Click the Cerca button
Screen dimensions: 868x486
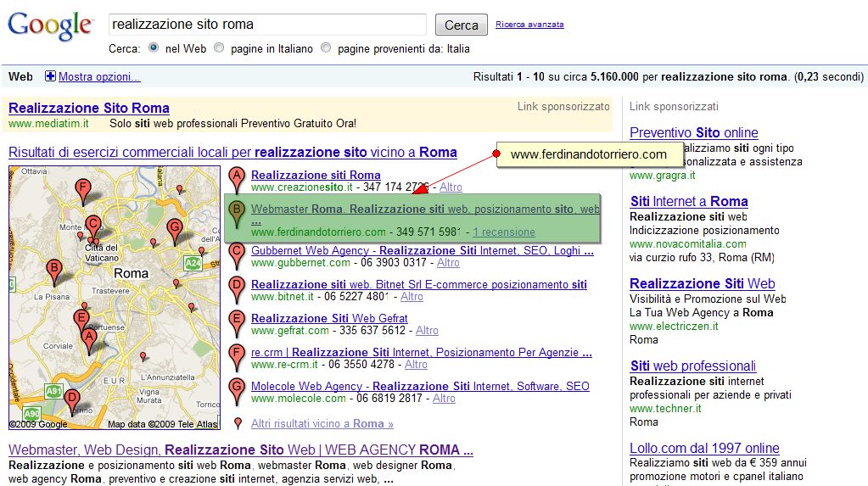click(461, 25)
